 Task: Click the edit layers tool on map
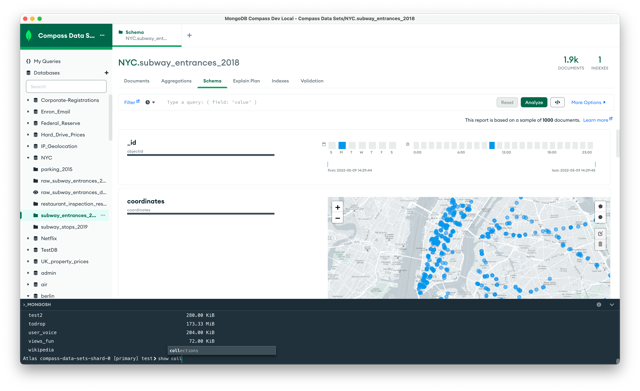(600, 234)
